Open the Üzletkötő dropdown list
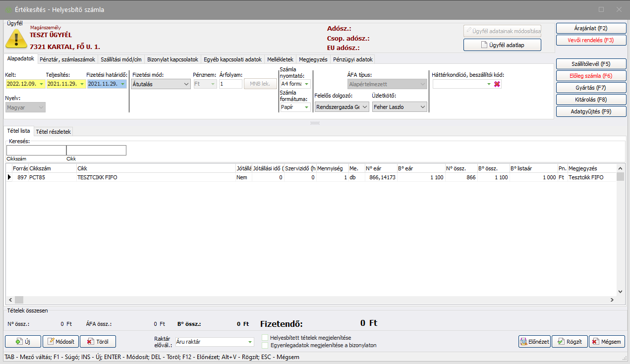 click(x=422, y=106)
